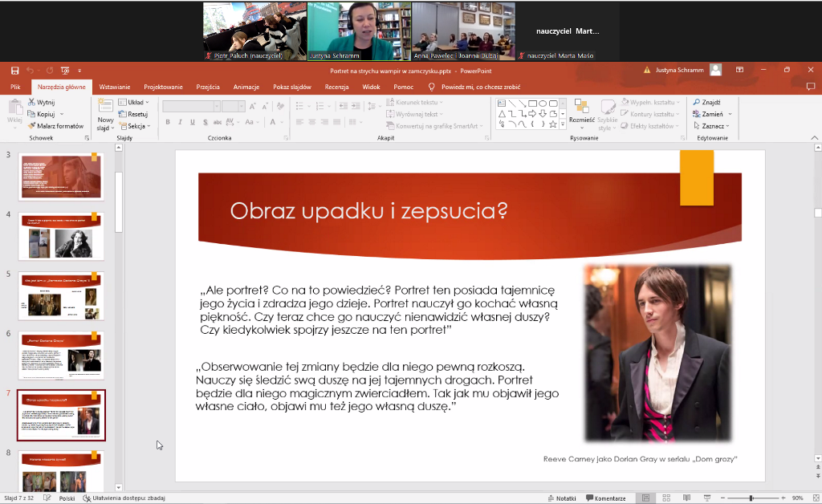Switch to the Pokaz slajdów tab
Viewport: 822px width, 504px height.
291,87
